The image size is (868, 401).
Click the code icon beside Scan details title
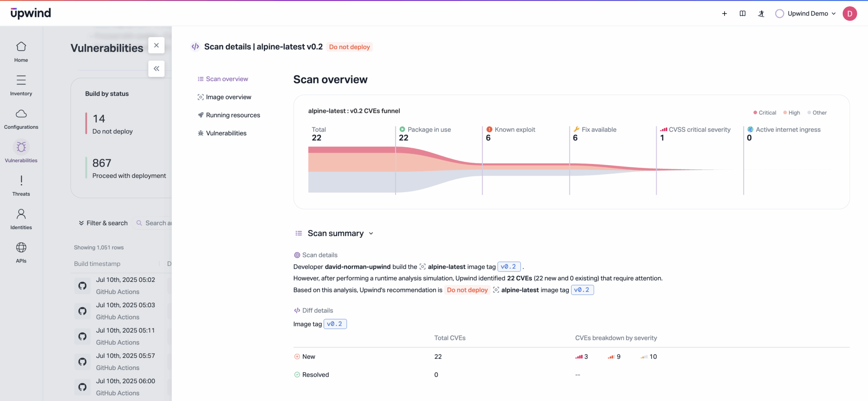coord(195,47)
